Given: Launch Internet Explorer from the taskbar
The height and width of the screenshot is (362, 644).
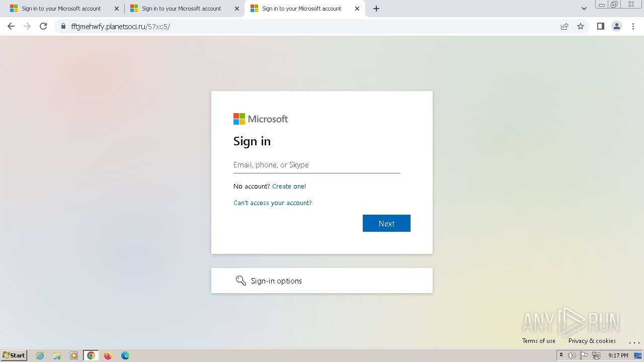Looking at the screenshot, I should pyautogui.click(x=40, y=355).
